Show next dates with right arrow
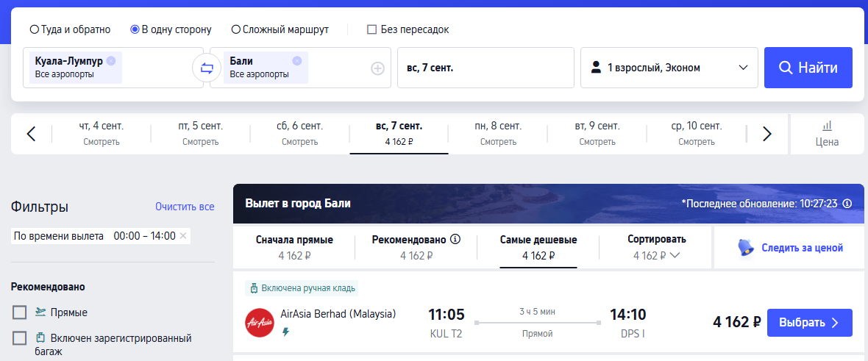Viewport: 868px width, 361px height. click(766, 133)
